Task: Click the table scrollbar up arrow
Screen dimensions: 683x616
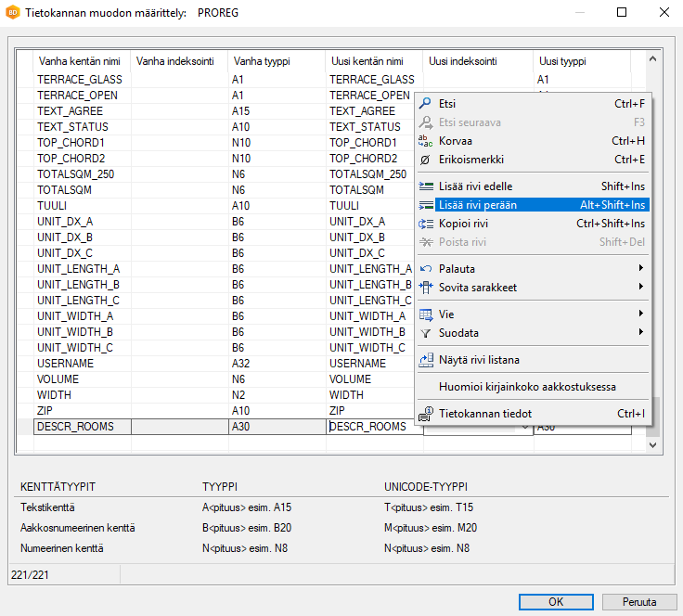Action: click(x=652, y=59)
